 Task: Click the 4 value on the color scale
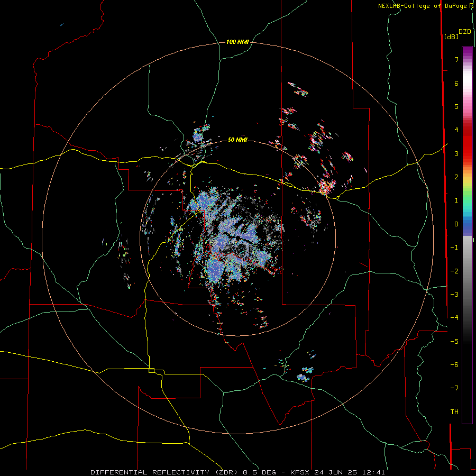coord(456,130)
